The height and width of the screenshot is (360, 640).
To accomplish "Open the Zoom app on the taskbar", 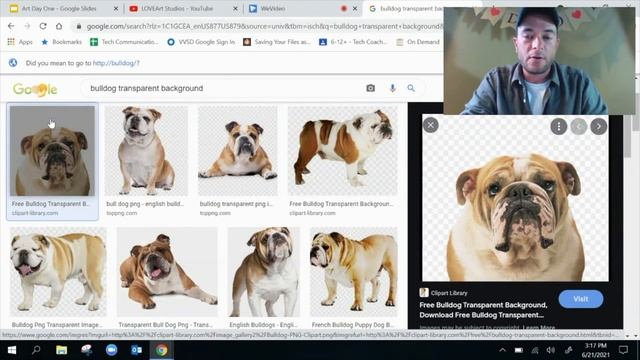I will click(x=111, y=350).
